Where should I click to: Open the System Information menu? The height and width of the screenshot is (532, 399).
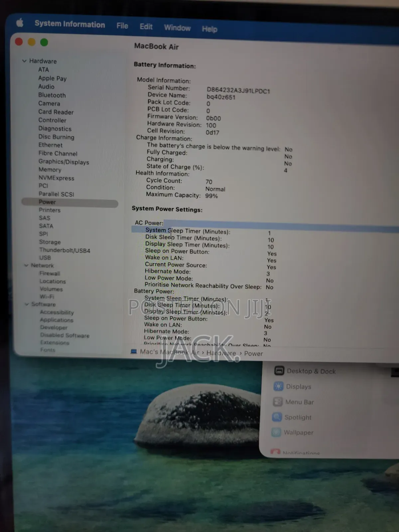[x=70, y=24]
